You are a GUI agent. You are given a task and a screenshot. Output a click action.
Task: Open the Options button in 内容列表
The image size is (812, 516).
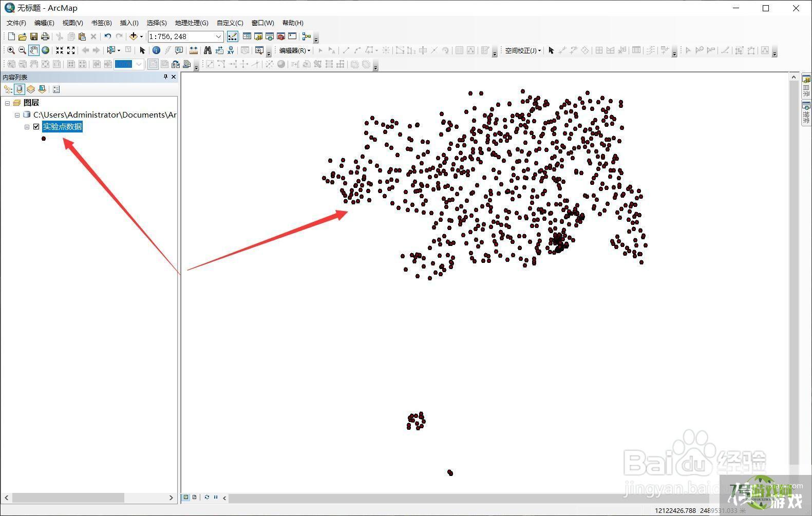(x=56, y=89)
